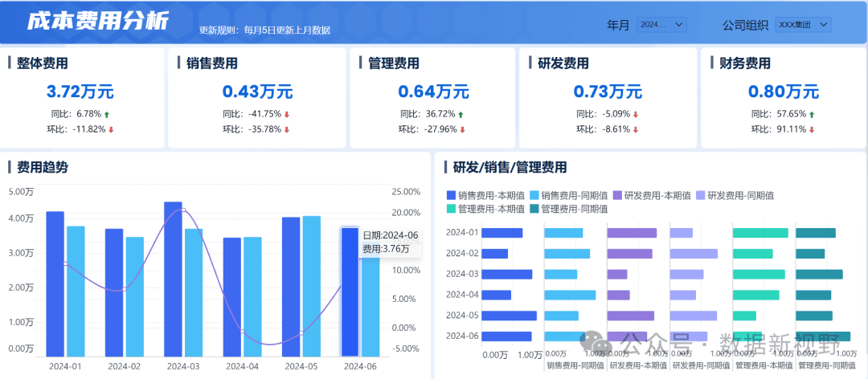Click the green up arrow beside 财务费用 同比 57.65%

(x=812, y=115)
